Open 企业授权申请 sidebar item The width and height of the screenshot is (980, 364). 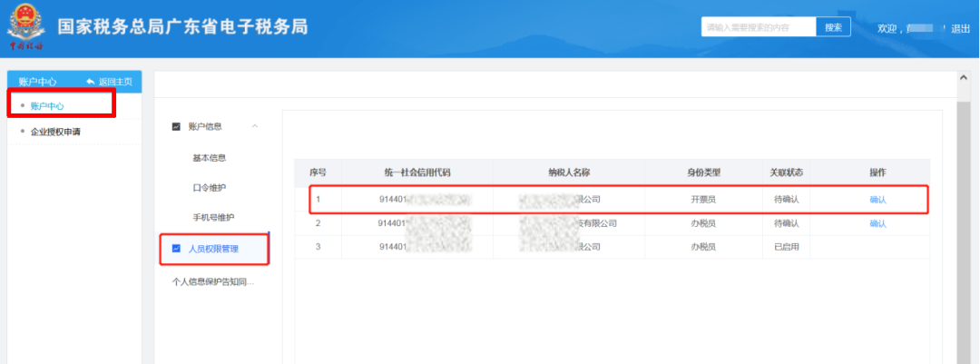point(55,132)
